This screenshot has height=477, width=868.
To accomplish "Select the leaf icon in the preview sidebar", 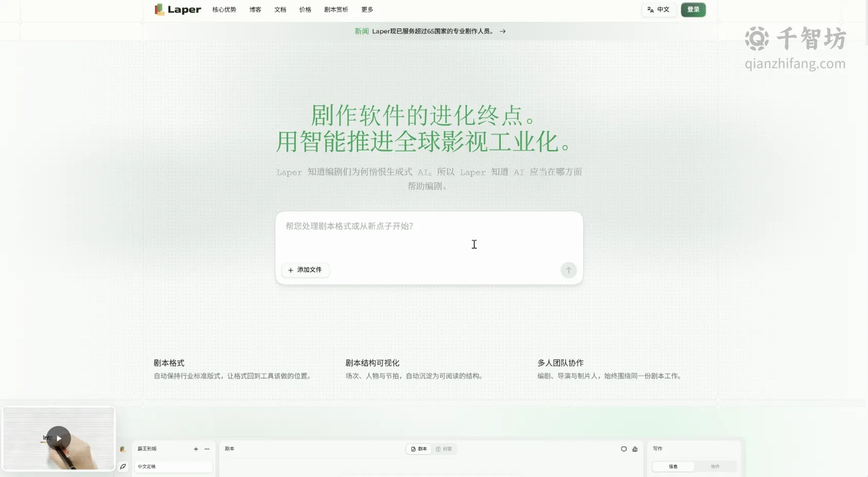I will click(123, 467).
